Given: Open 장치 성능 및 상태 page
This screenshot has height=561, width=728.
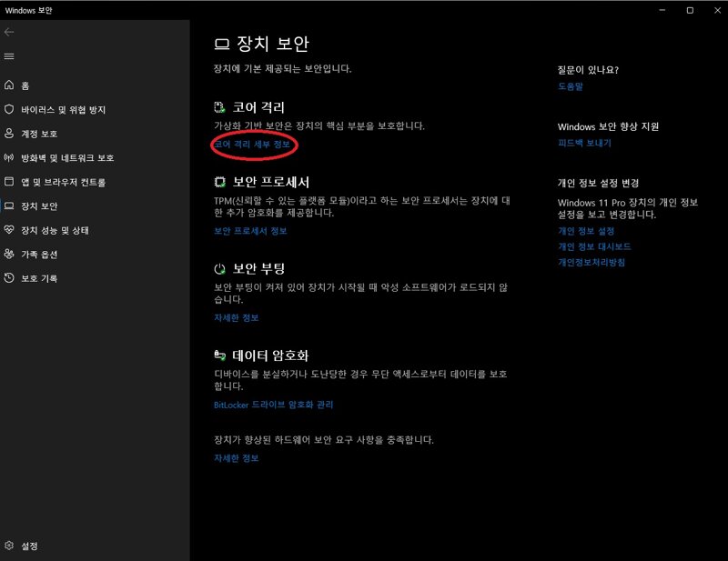Looking at the screenshot, I should tap(55, 230).
